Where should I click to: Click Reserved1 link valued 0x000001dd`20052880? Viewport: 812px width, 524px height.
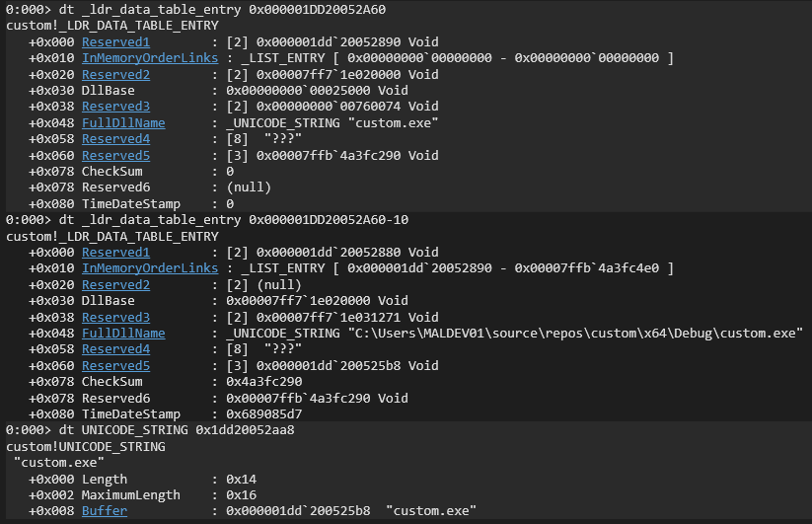point(115,252)
